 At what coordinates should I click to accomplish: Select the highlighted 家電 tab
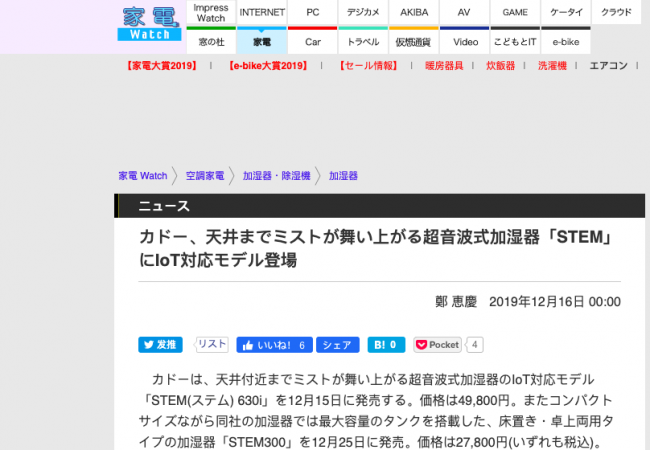262,41
